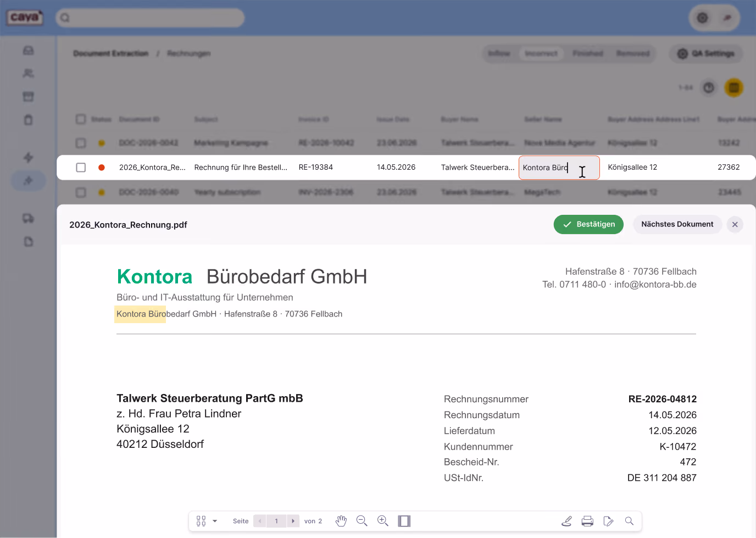Switch to the Finished tab
The width and height of the screenshot is (756, 538).
(588, 53)
